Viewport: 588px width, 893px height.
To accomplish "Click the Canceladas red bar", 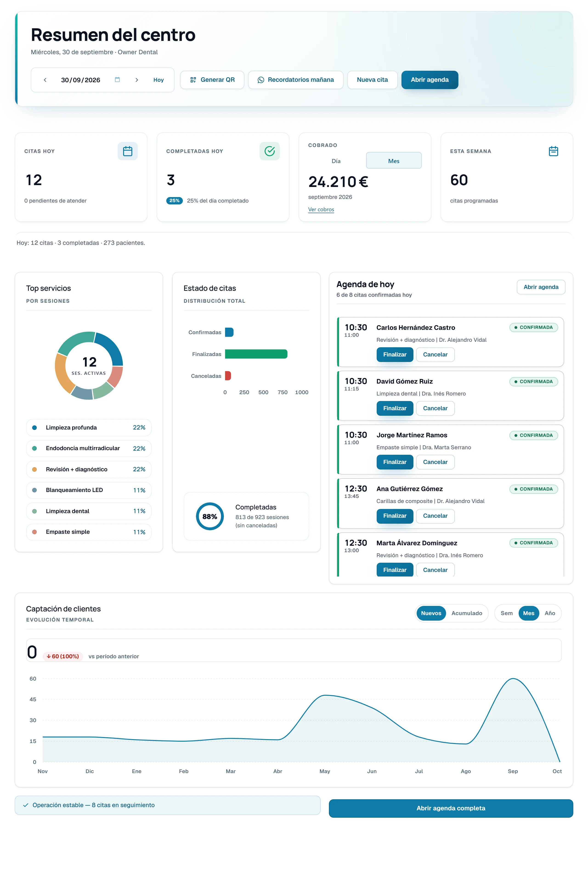I will coord(228,376).
